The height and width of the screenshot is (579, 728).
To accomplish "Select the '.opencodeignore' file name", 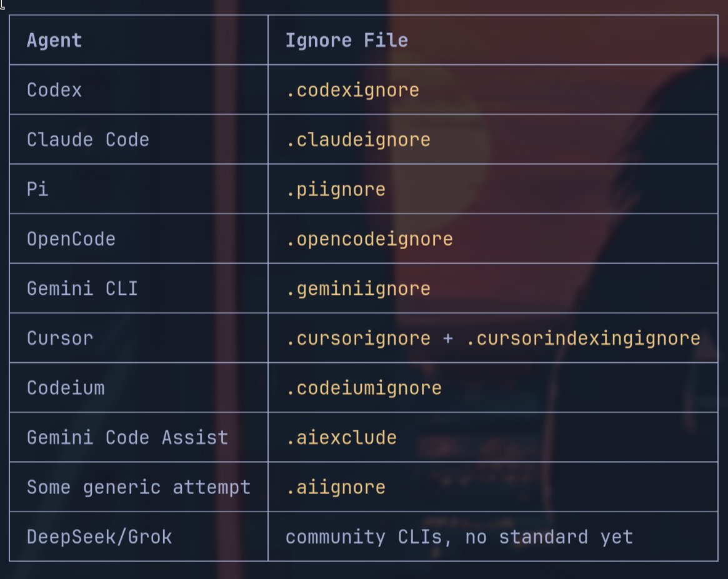I will [369, 239].
